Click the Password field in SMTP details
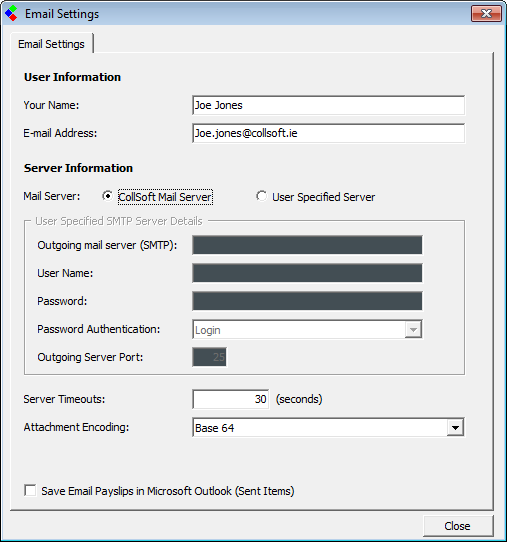The width and height of the screenshot is (507, 542). coord(307,301)
